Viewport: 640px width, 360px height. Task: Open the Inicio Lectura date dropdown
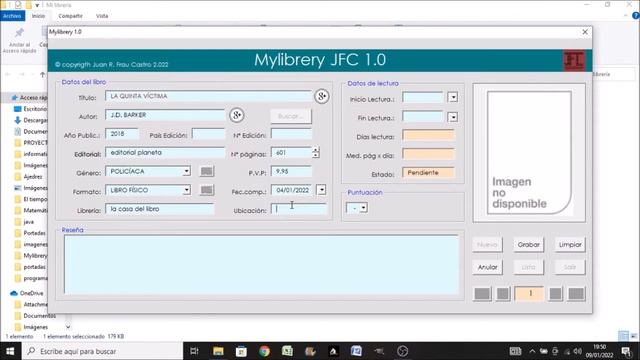coord(453,98)
